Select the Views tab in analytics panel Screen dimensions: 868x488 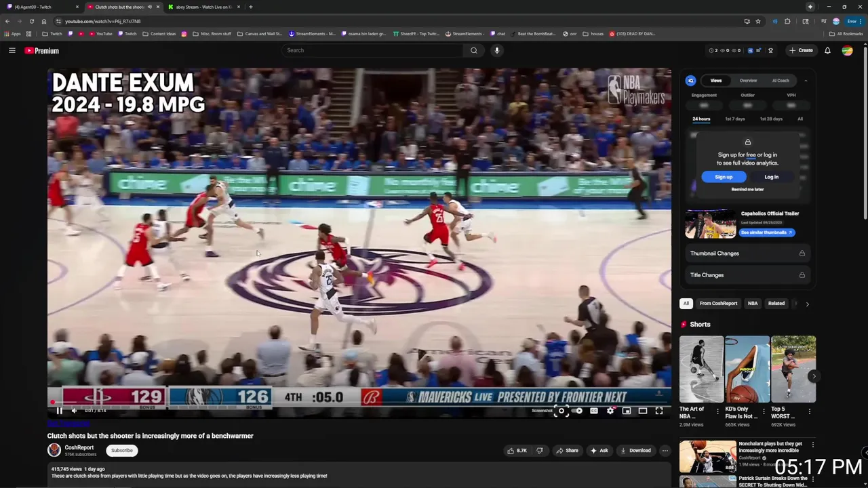click(716, 81)
